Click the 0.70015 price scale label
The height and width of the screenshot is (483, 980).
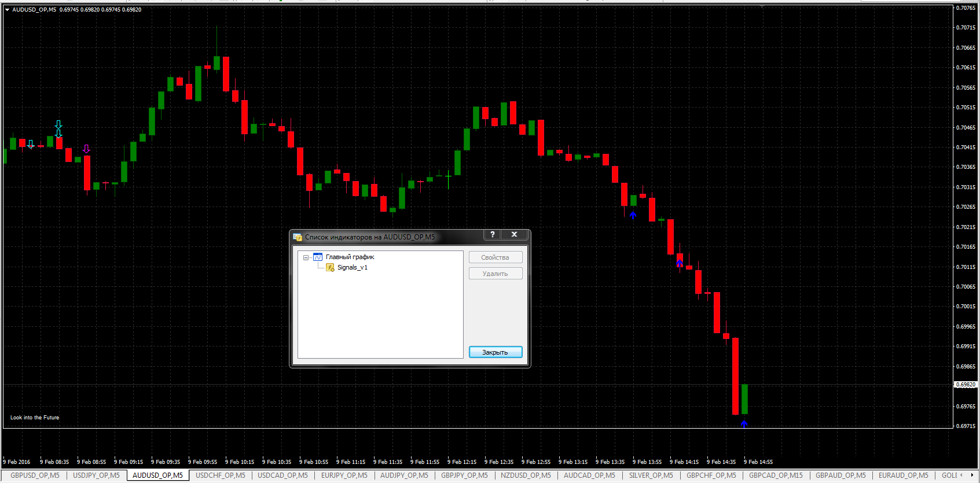966,307
